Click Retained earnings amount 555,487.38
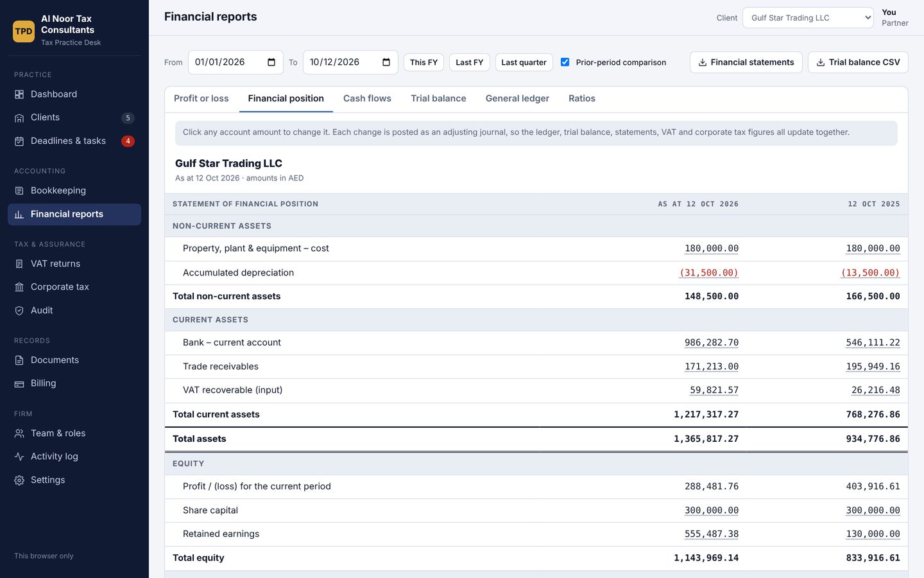 pyautogui.click(x=711, y=534)
